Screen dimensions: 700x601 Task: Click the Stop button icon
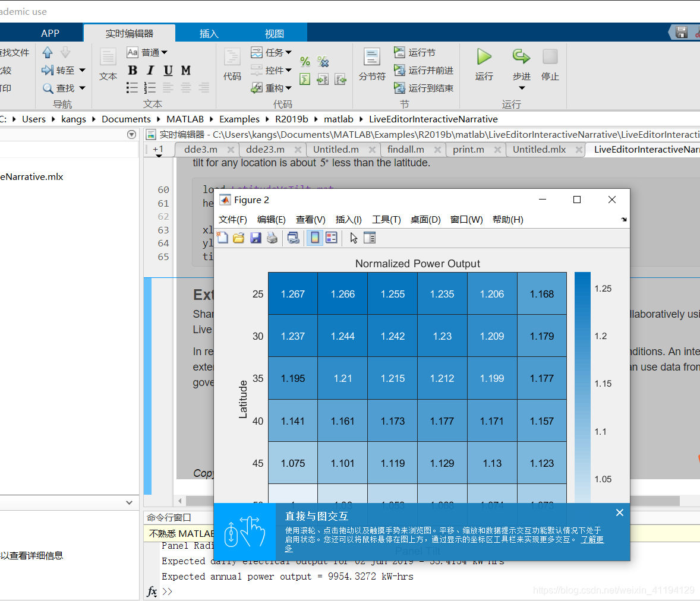click(550, 57)
